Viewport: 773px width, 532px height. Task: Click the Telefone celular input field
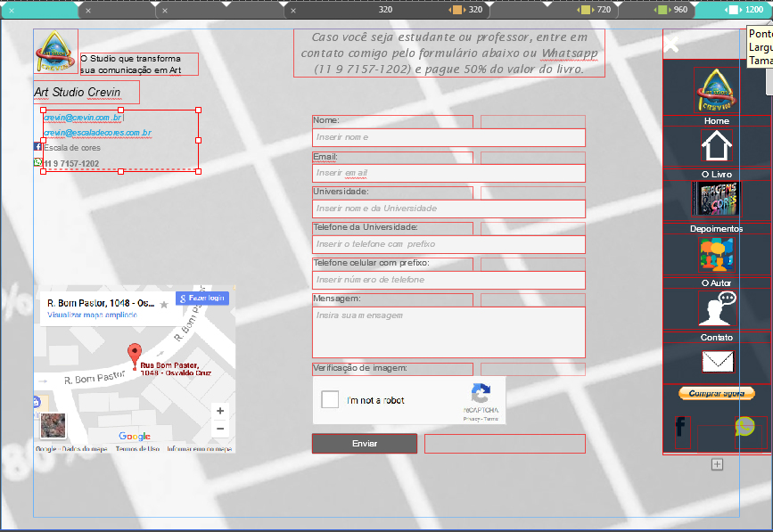[448, 280]
